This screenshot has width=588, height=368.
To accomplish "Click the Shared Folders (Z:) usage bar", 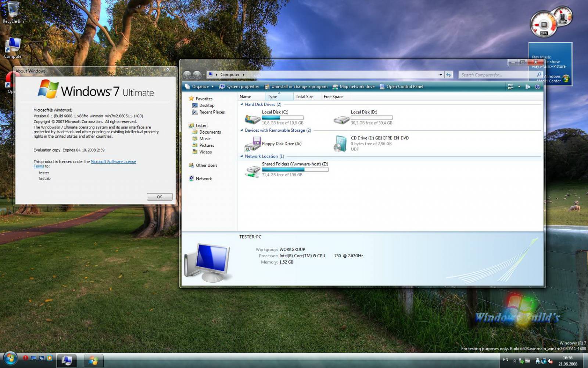I will (x=295, y=170).
